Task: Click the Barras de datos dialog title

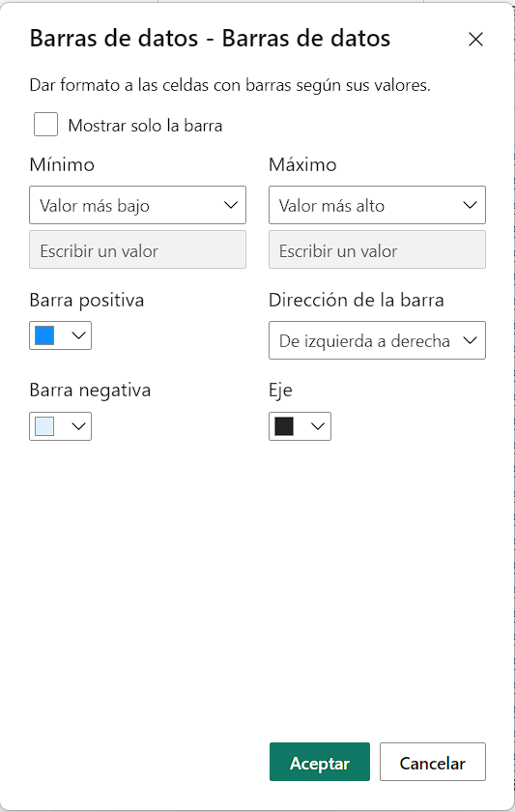Action: click(210, 39)
